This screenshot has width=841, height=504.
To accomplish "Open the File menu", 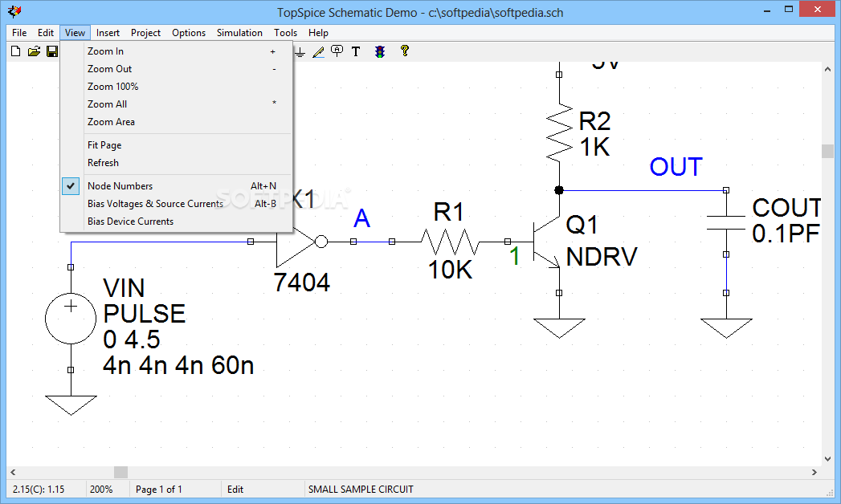I will click(19, 33).
